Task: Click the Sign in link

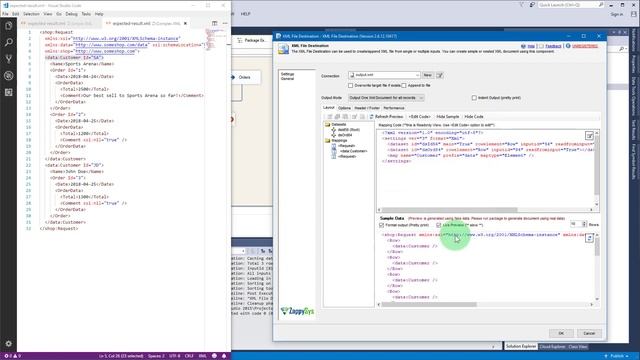Action: coord(617,14)
